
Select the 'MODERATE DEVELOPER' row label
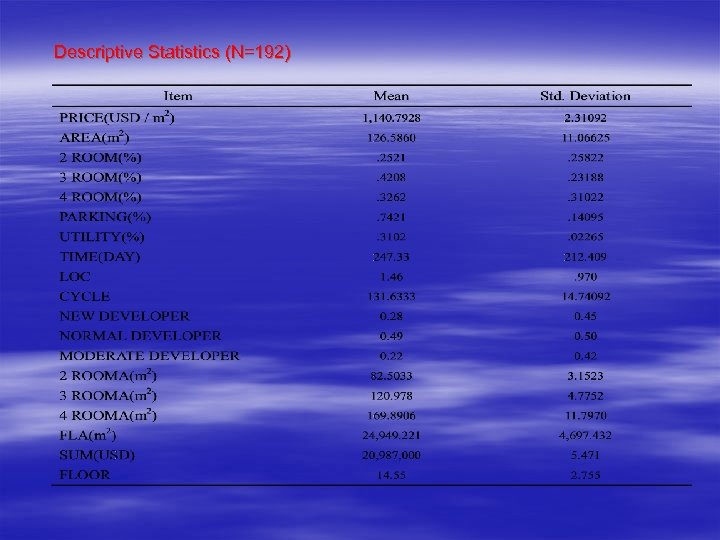pyautogui.click(x=149, y=355)
